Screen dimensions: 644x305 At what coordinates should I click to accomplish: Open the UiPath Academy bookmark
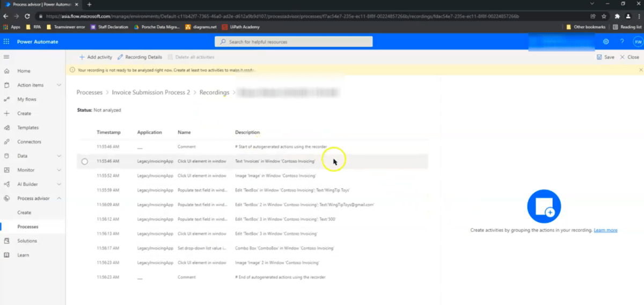[242, 27]
